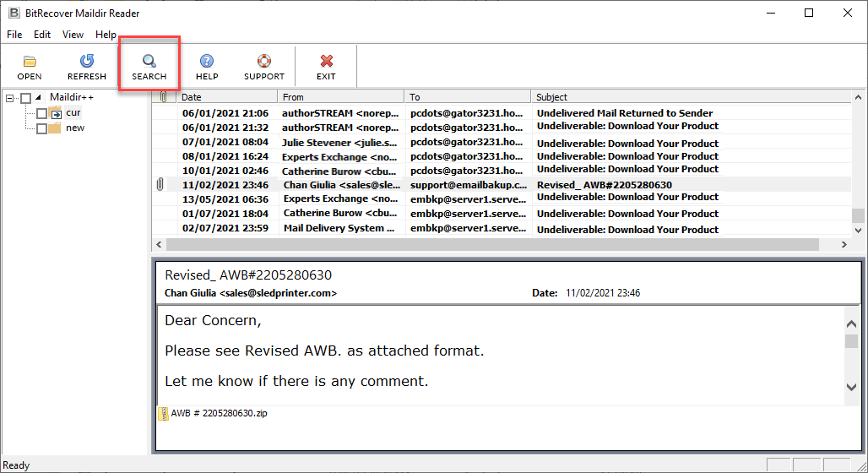The image size is (868, 473).
Task: Click email list scroll down arrow
Action: (858, 231)
